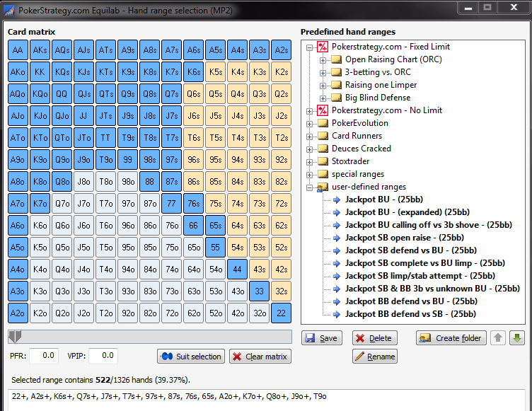This screenshot has width=532, height=411.
Task: Click the Open Raising Chart folder icon
Action: (x=336, y=59)
